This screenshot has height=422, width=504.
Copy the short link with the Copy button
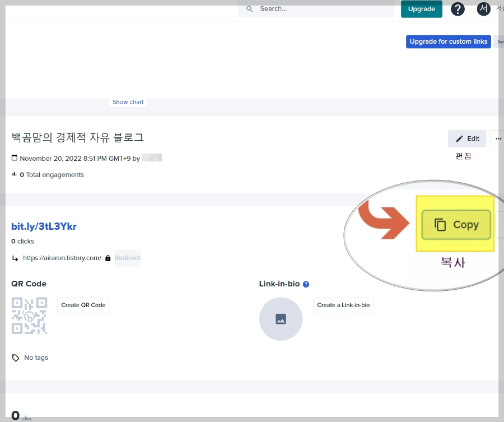tap(455, 225)
